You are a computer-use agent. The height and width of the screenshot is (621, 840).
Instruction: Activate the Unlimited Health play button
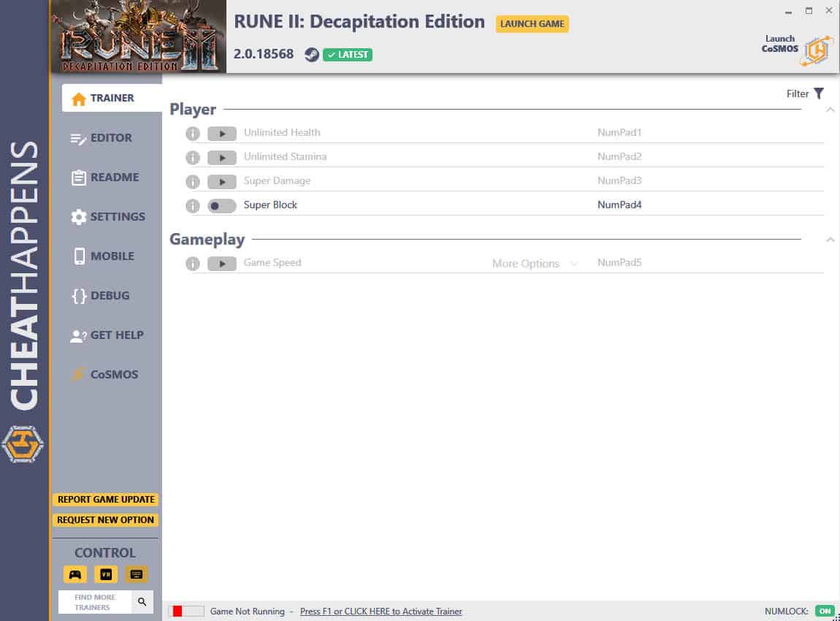point(222,134)
